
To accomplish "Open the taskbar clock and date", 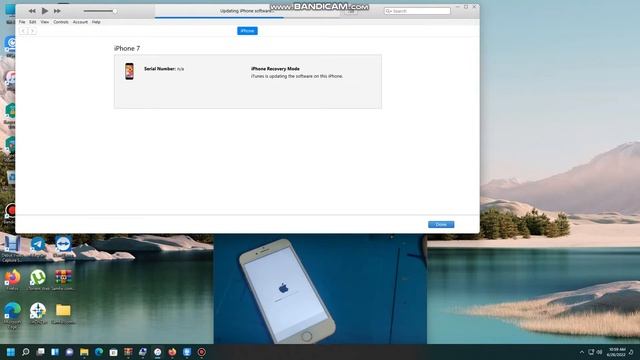I will coord(616,352).
